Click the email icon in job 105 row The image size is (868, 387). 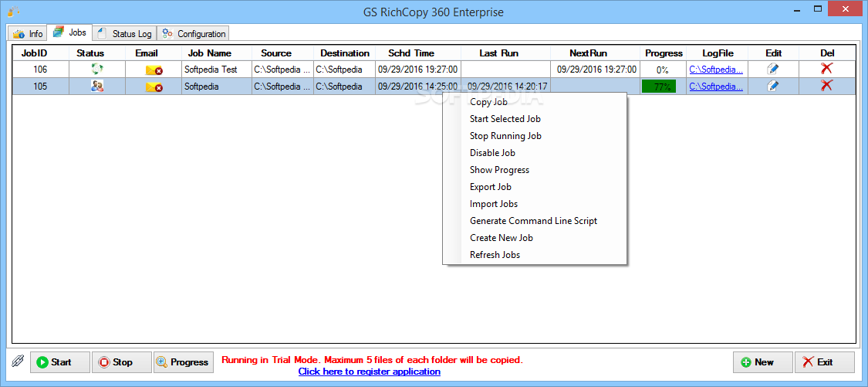tap(154, 87)
